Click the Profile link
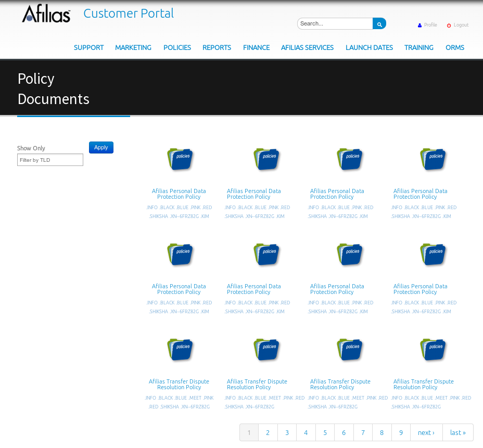This screenshot has width=483, height=448. coord(430,25)
